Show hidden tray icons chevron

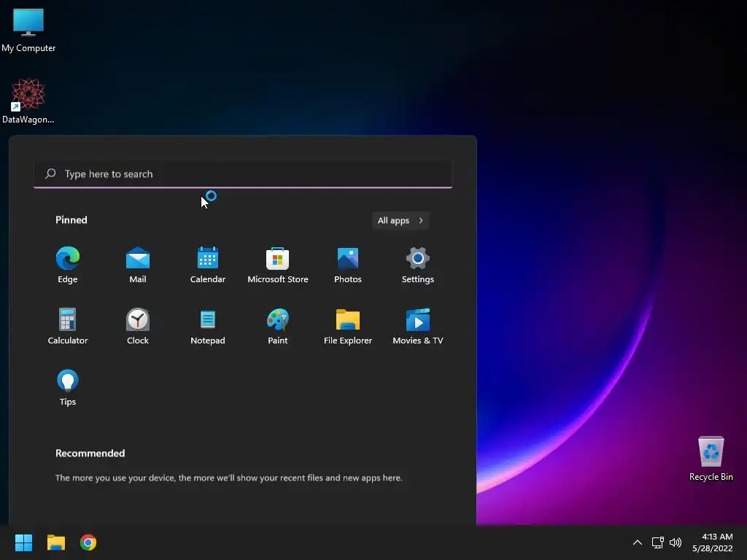(638, 542)
